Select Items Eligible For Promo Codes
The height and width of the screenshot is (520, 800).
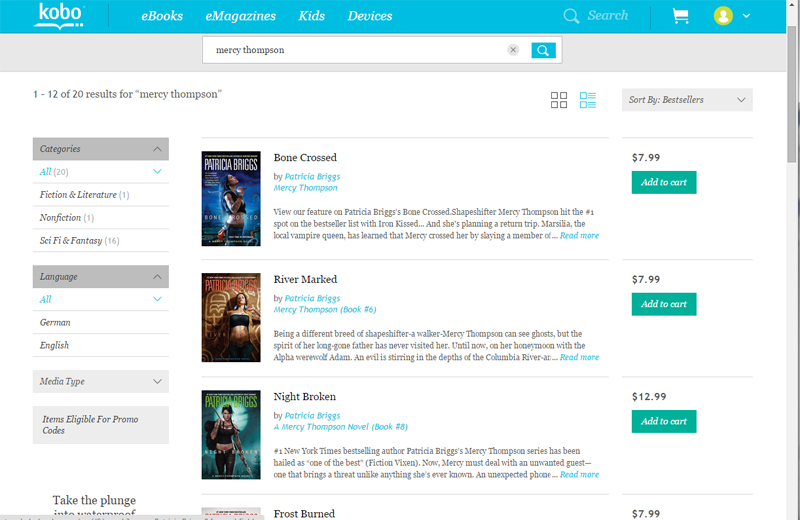point(101,425)
